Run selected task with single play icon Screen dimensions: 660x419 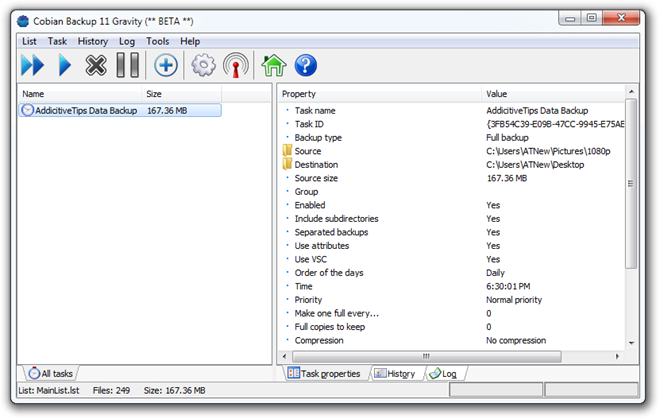(64, 65)
